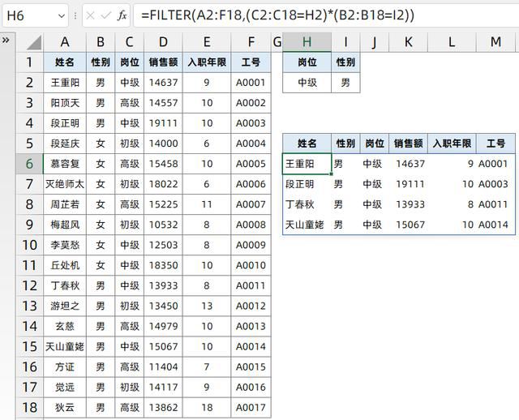Click the Insert Function fx icon
The height and width of the screenshot is (420, 519).
click(122, 15)
